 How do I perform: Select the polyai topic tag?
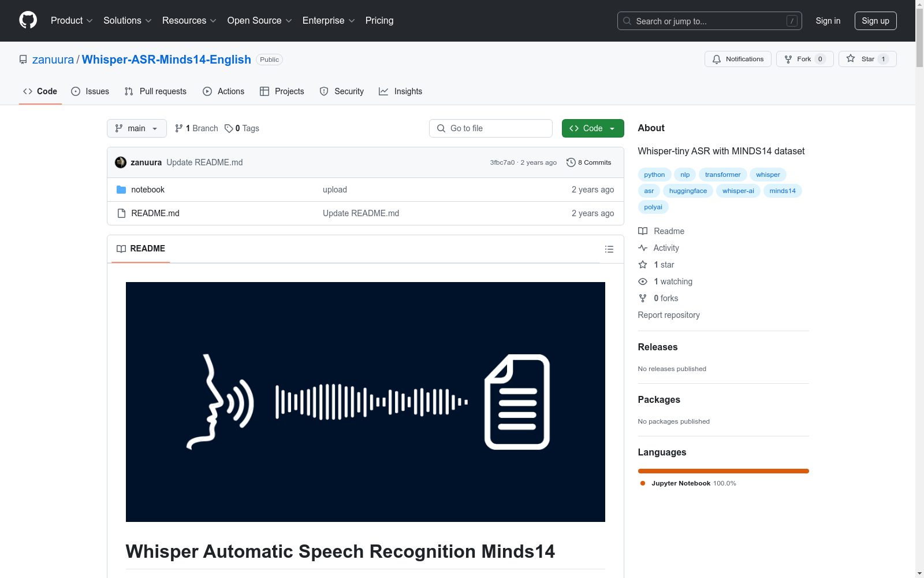(x=653, y=207)
